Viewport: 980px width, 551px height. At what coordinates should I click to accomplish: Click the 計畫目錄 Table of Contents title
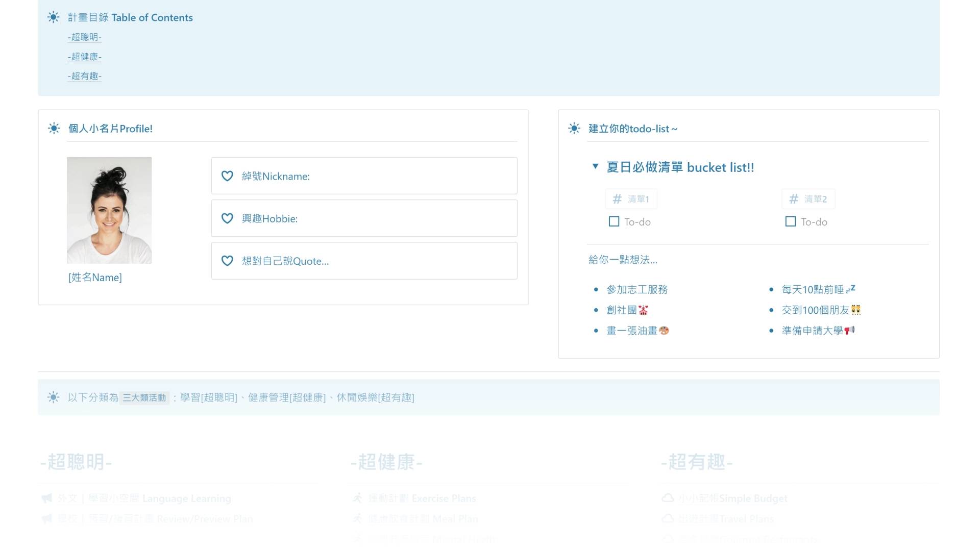[x=130, y=17]
